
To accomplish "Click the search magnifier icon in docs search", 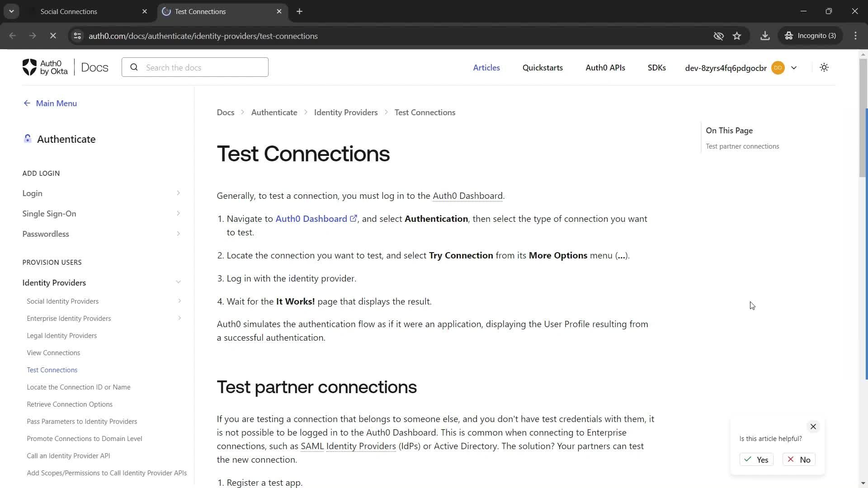I will (x=134, y=67).
